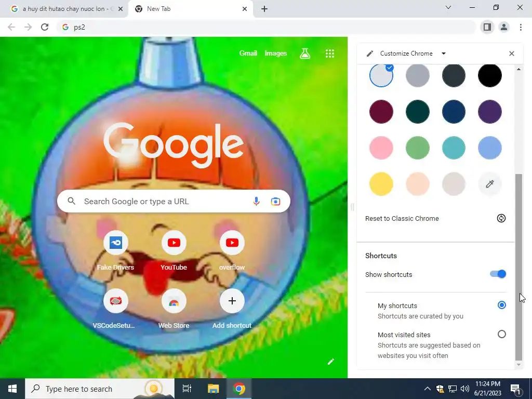Image resolution: width=532 pixels, height=399 pixels.
Task: Choose the yellow color swatch
Action: tap(381, 184)
